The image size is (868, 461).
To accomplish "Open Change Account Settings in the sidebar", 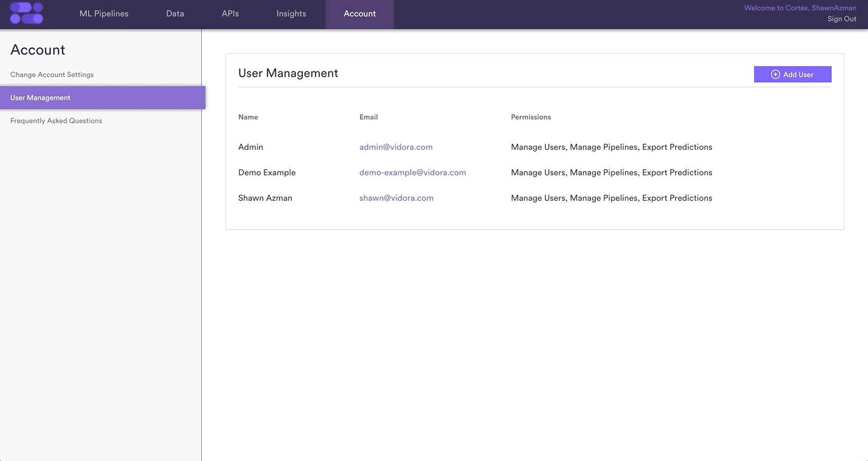I will click(52, 75).
